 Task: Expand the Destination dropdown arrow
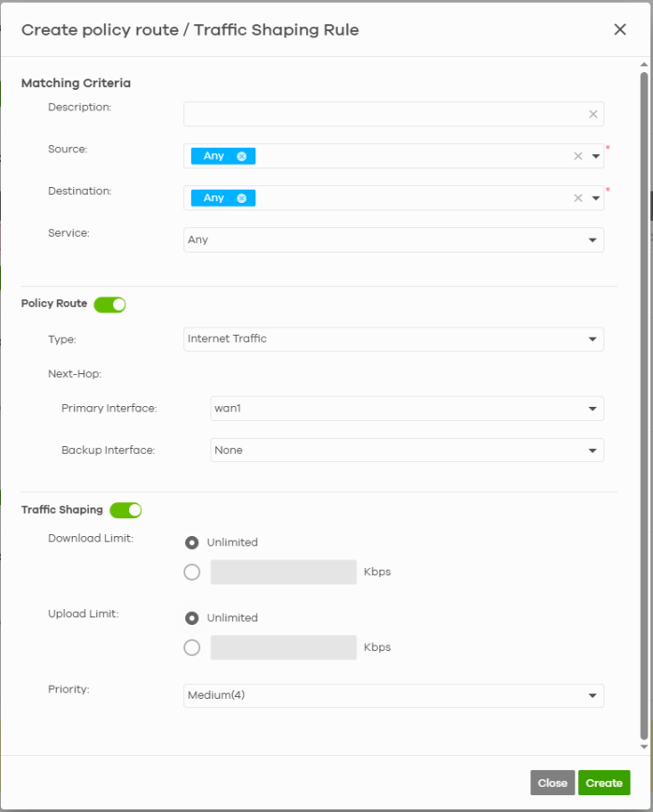pyautogui.click(x=595, y=198)
